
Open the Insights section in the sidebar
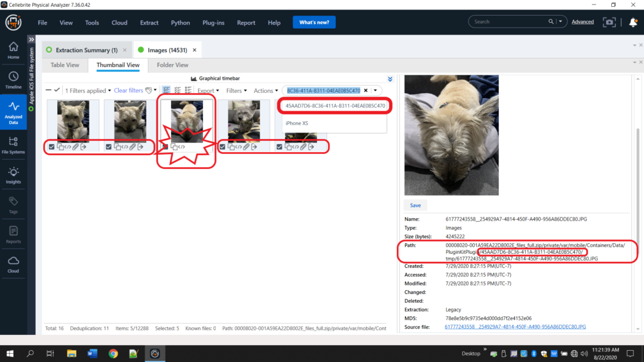point(13,175)
